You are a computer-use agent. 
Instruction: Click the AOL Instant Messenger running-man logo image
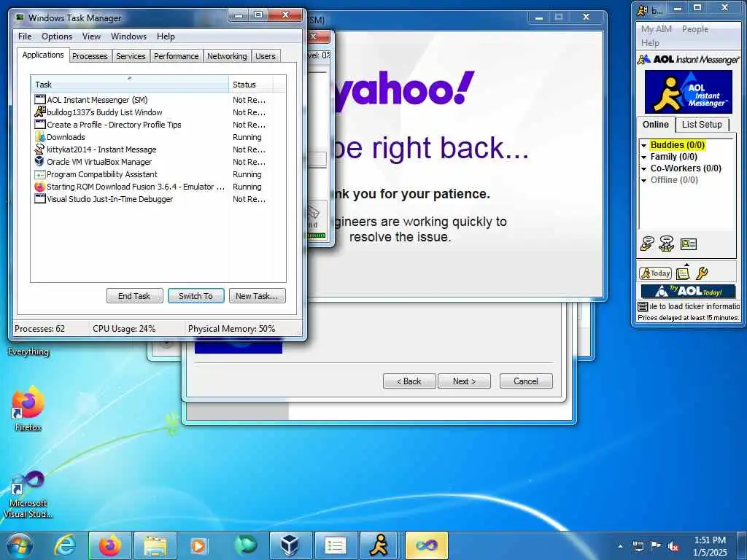[689, 92]
